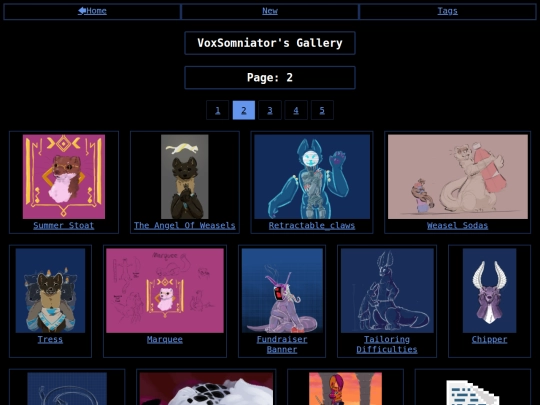The height and width of the screenshot is (405, 540).
Task: Go to gallery page 5
Action: pos(322,110)
